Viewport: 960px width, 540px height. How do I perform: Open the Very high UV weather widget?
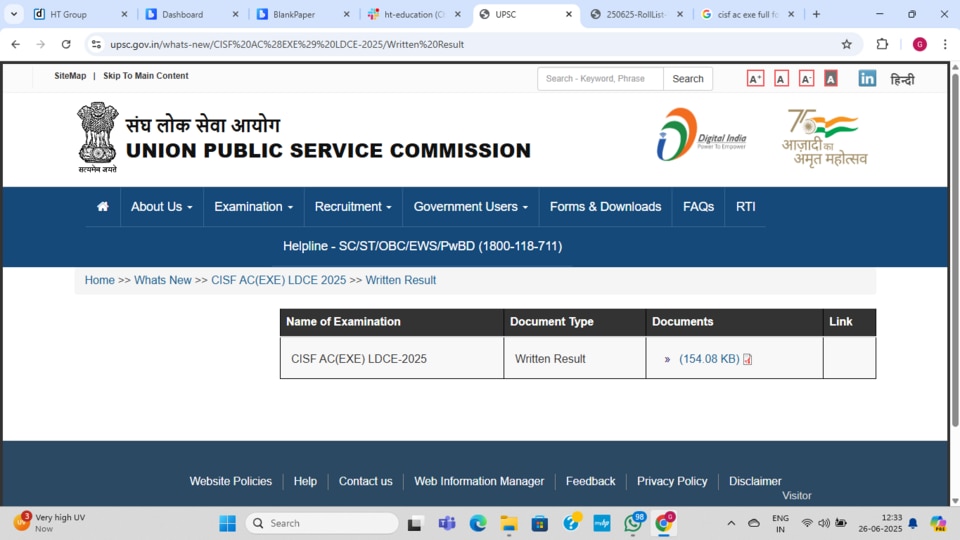(x=50, y=523)
